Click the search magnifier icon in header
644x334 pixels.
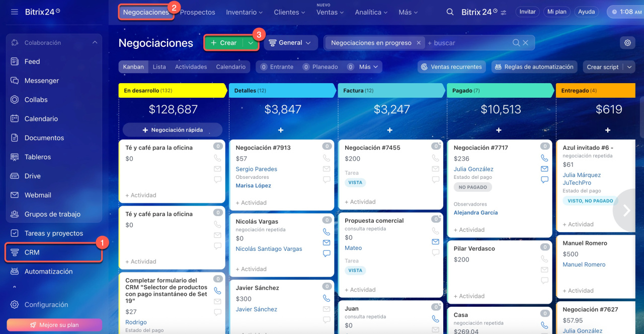[x=450, y=12]
